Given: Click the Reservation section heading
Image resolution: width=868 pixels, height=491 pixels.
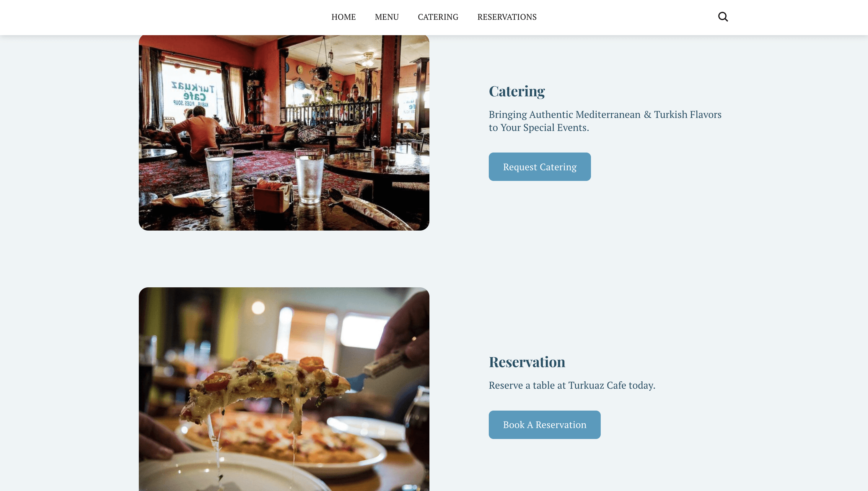Looking at the screenshot, I should point(527,362).
